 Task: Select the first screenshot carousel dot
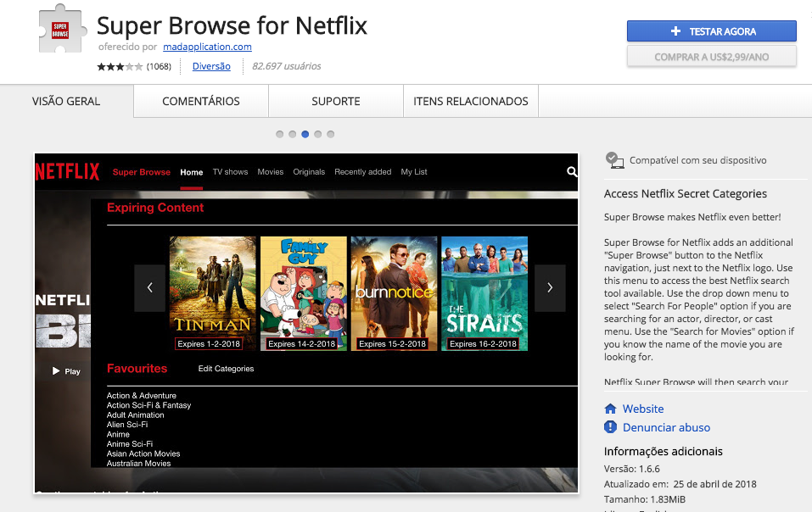(280, 135)
